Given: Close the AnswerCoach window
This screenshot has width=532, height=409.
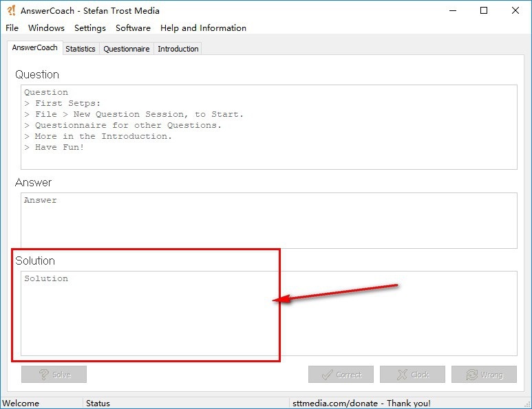Looking at the screenshot, I should click(x=515, y=10).
